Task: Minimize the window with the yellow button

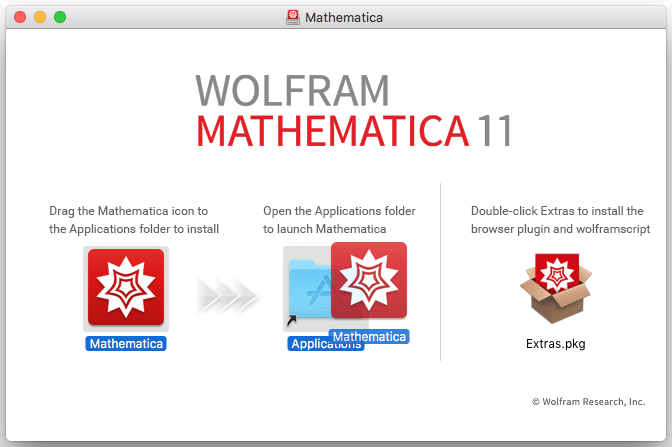Action: coord(40,17)
